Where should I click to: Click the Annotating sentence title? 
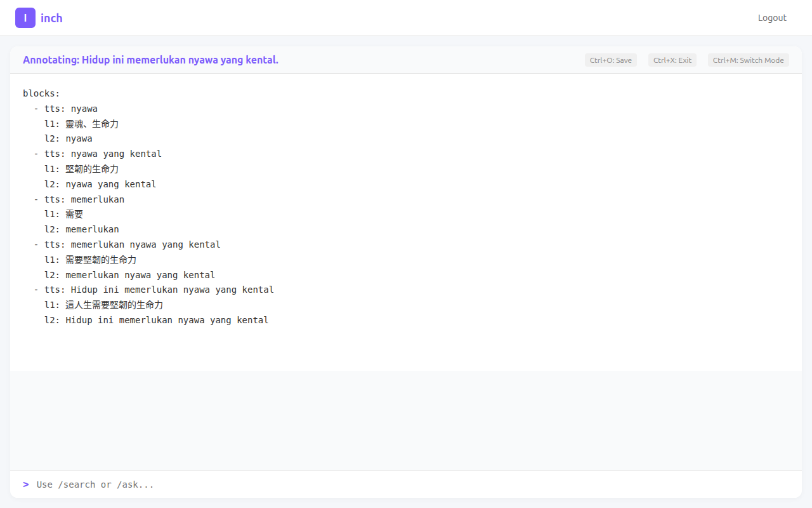(x=150, y=60)
